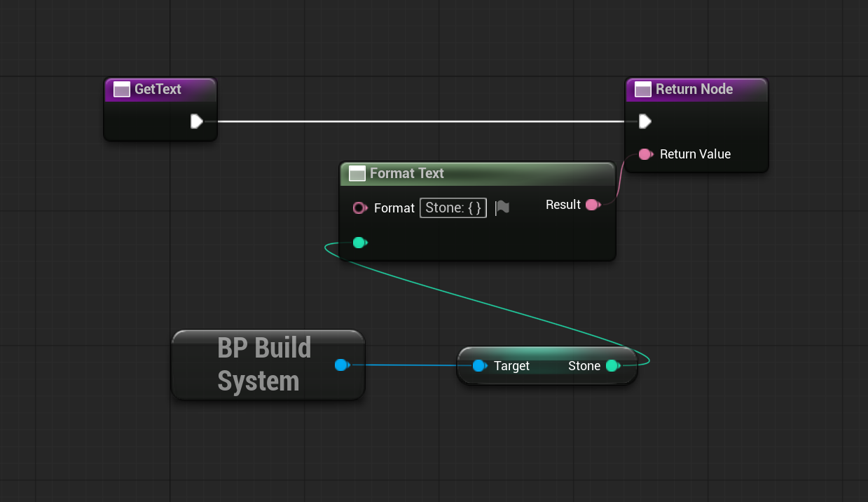Click the Return Node execution input pin
Viewport: 868px width, 502px height.
click(x=645, y=122)
